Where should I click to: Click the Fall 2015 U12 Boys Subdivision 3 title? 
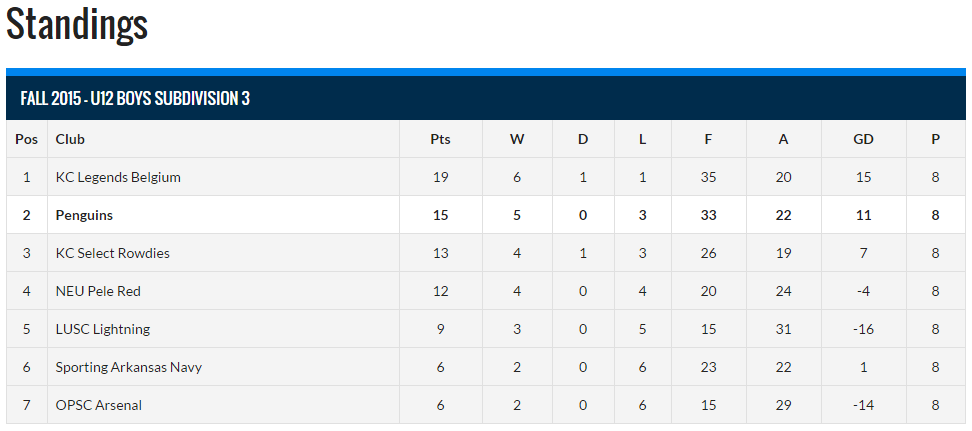point(135,98)
